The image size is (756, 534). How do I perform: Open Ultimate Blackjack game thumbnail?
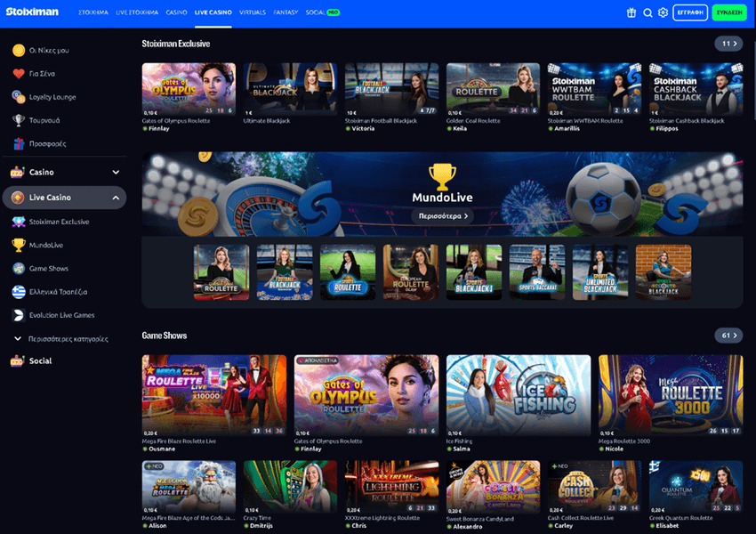(290, 89)
